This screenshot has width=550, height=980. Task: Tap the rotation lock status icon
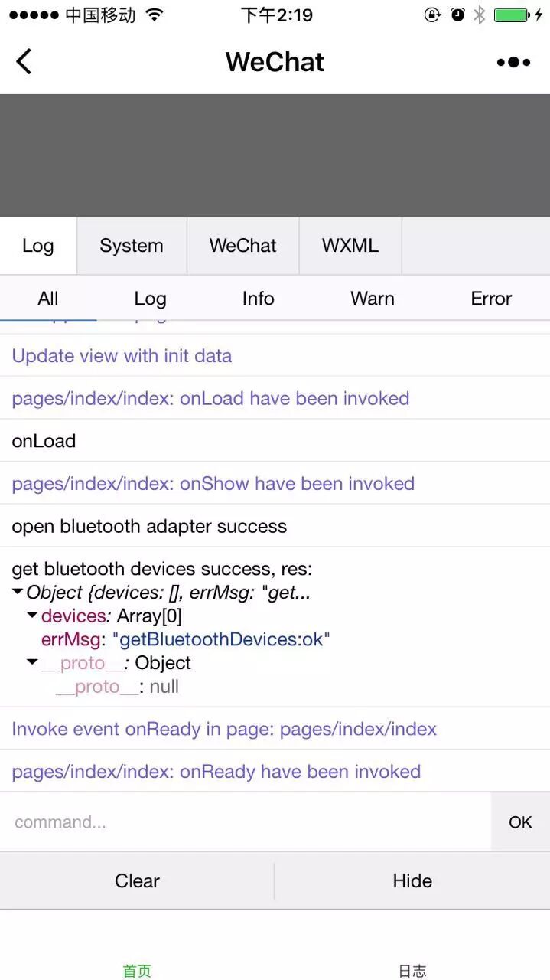point(432,15)
